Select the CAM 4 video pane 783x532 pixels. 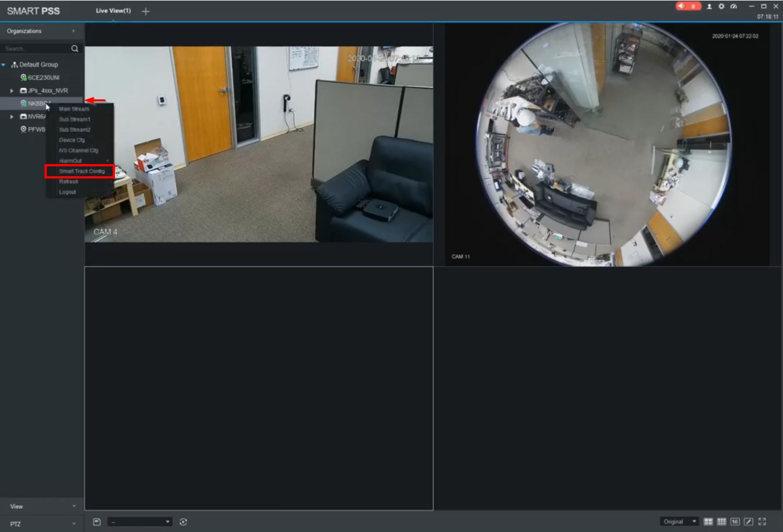(x=259, y=144)
